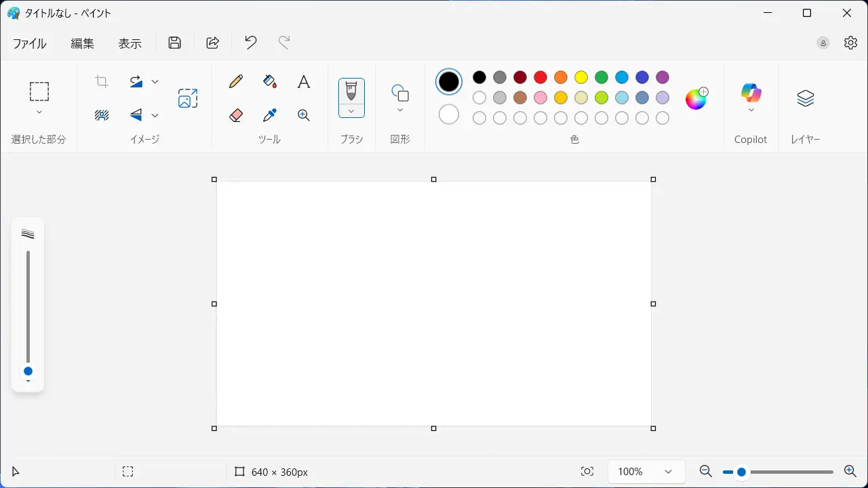The width and height of the screenshot is (868, 488).
Task: Expand the Copilot dropdown menu
Action: (751, 110)
